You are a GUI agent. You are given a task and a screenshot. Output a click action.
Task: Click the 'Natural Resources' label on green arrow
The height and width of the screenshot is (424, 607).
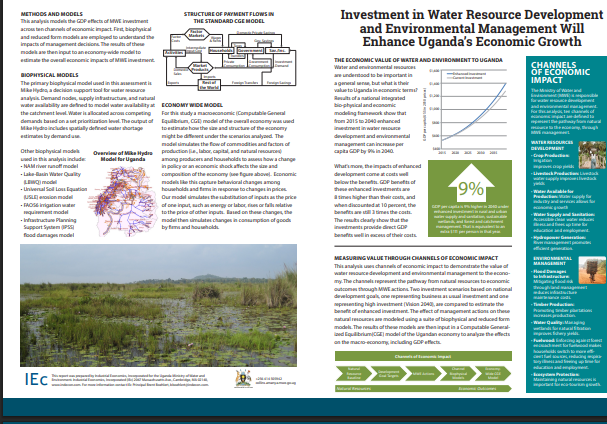(353, 388)
